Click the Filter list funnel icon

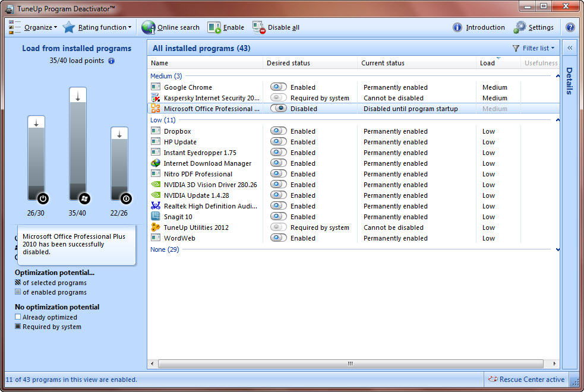[x=516, y=48]
